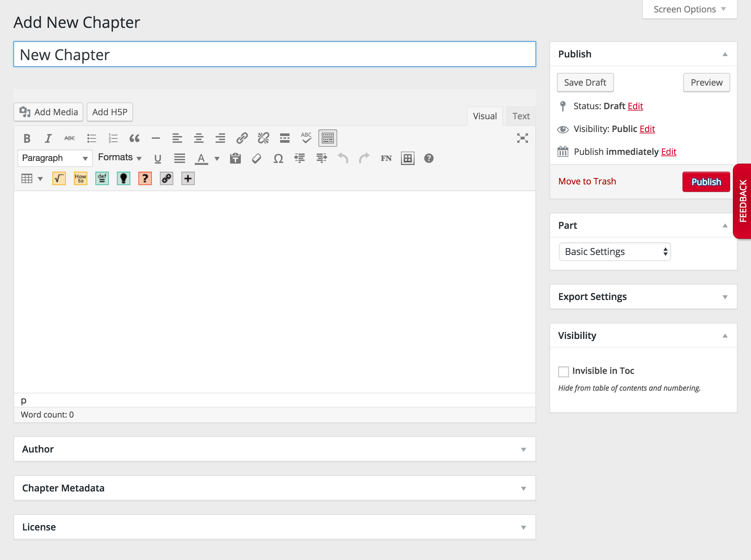Viewport: 751px width, 560px height.
Task: Insert or edit link
Action: click(x=242, y=138)
